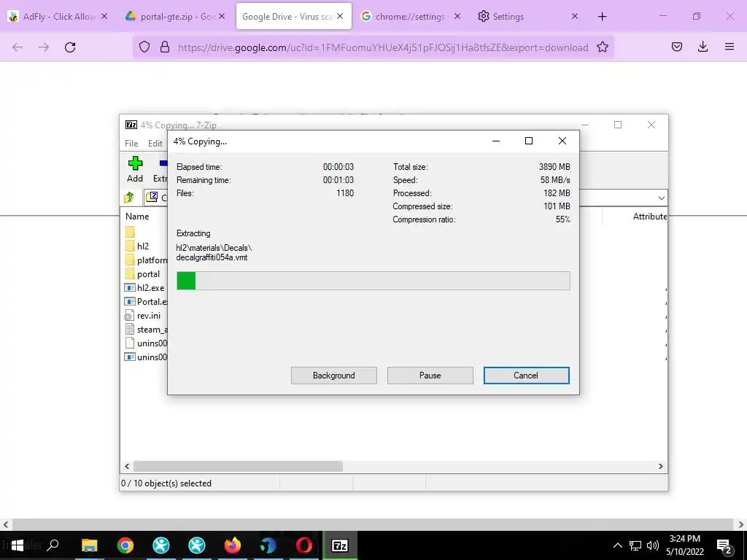The width and height of the screenshot is (747, 560).
Task: Click the taskbar search magnifier
Action: 53,545
